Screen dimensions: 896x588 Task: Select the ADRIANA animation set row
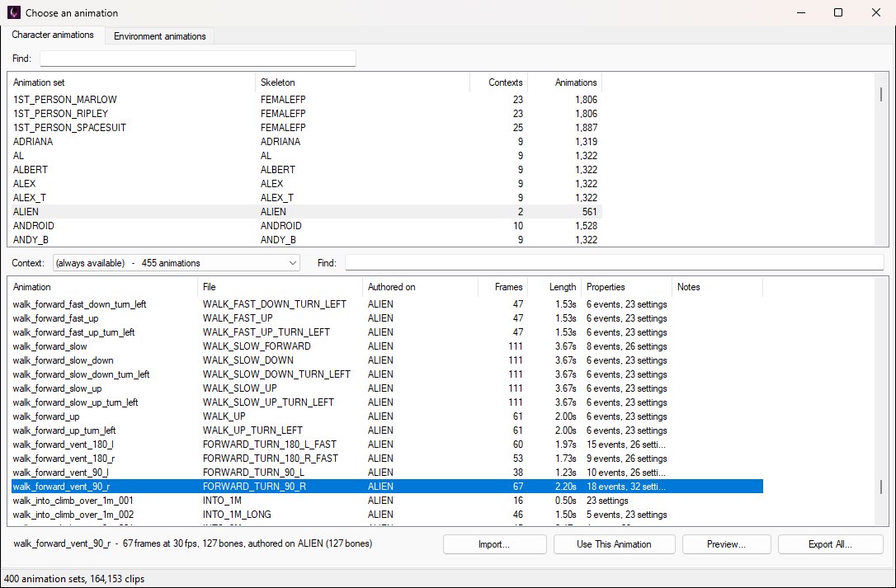click(306, 142)
